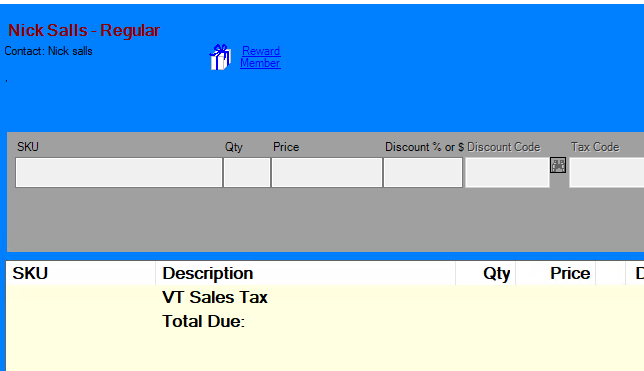Click the gift box reward icon
Viewport: 644px width, 371px height.
(x=220, y=57)
